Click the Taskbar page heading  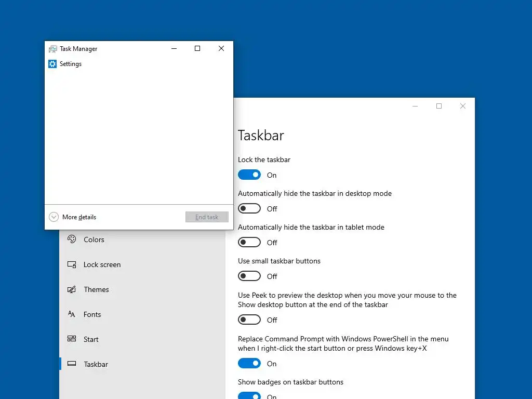(261, 136)
